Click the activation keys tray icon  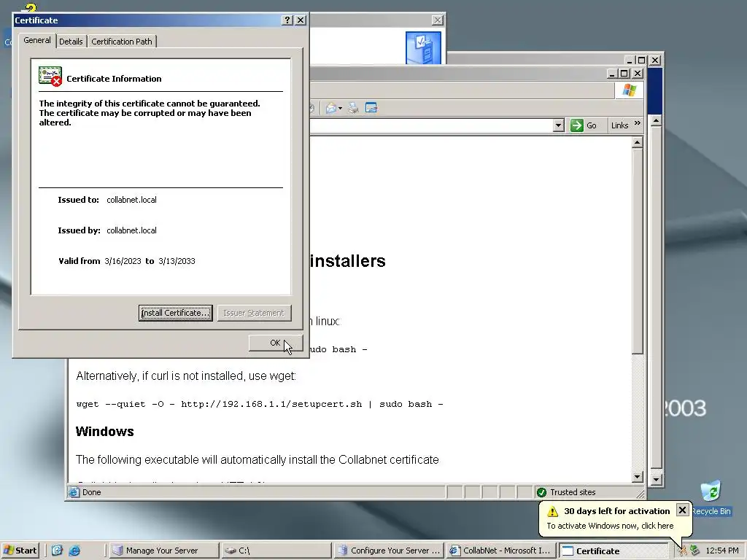tap(683, 551)
